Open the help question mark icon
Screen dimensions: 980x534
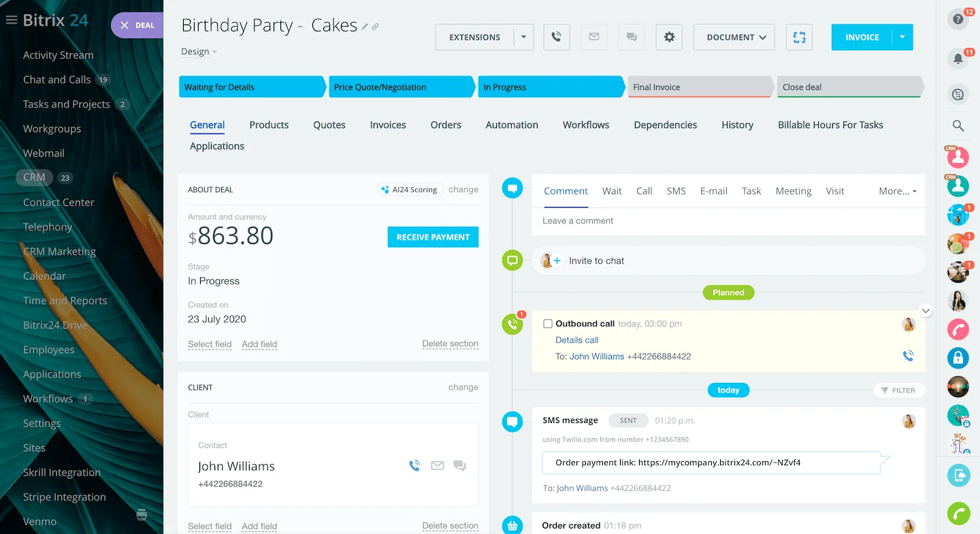pos(958,20)
